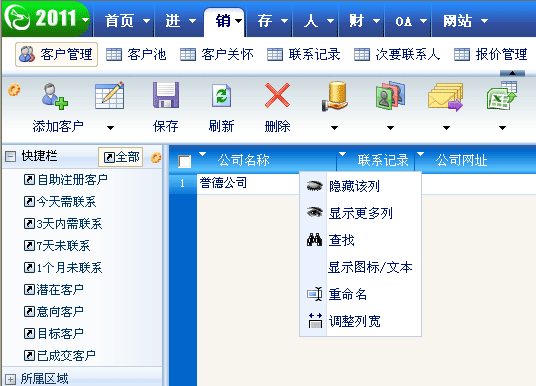The height and width of the screenshot is (386, 536).
Task: Click the gear icon beside 全部 button
Action: point(156,157)
